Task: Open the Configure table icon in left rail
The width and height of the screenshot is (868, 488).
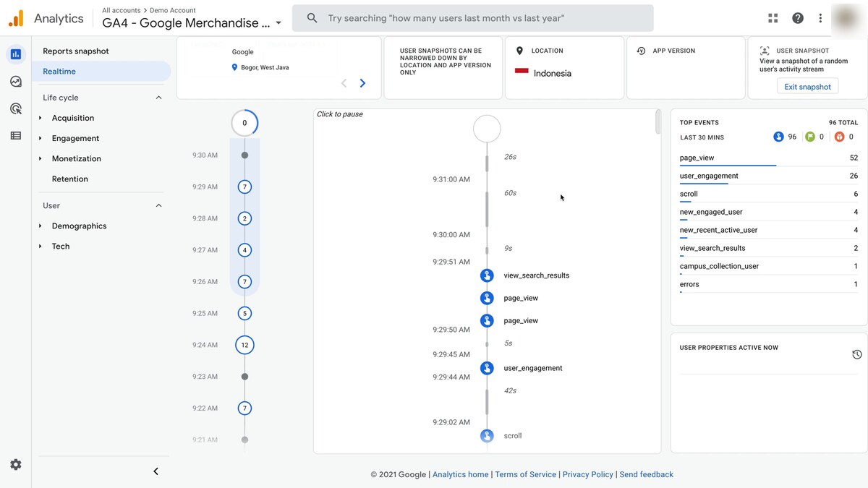Action: [x=16, y=135]
